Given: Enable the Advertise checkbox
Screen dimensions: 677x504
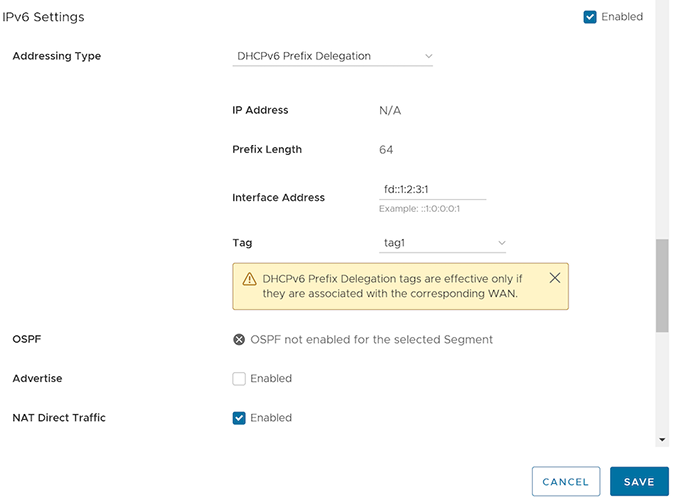Looking at the screenshot, I should pyautogui.click(x=239, y=379).
